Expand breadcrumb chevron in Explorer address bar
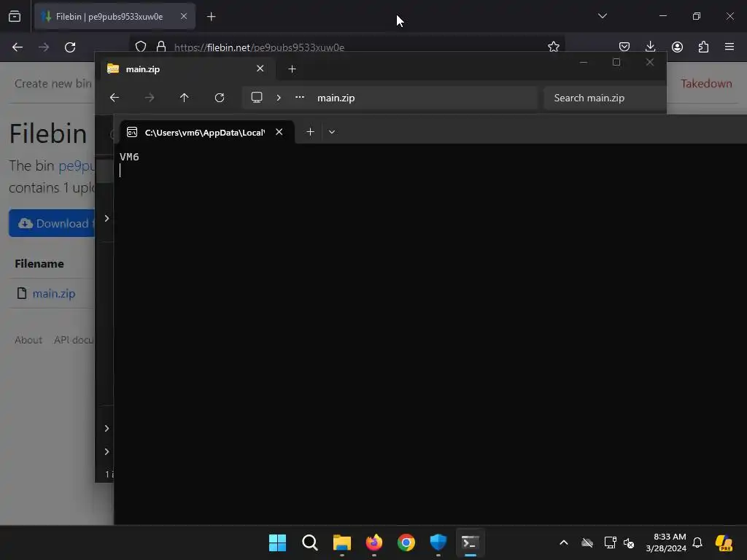Image resolution: width=747 pixels, height=560 pixels. pyautogui.click(x=279, y=98)
